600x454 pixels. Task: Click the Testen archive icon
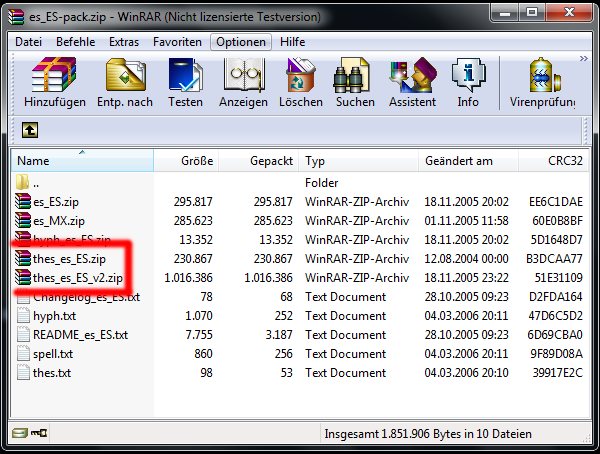click(x=186, y=75)
